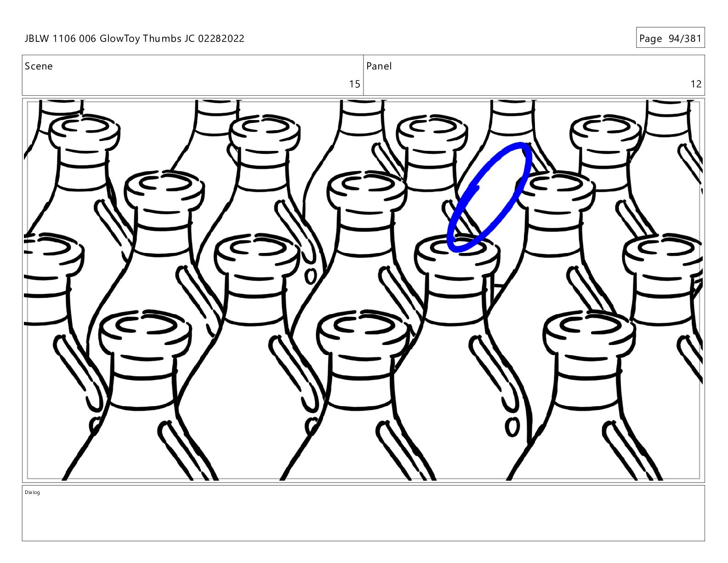
Task: Click the Dialog label text
Action: tap(32, 492)
